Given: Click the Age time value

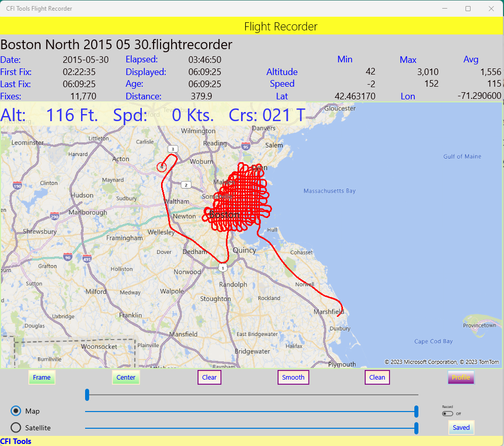Looking at the screenshot, I should pyautogui.click(x=205, y=84).
